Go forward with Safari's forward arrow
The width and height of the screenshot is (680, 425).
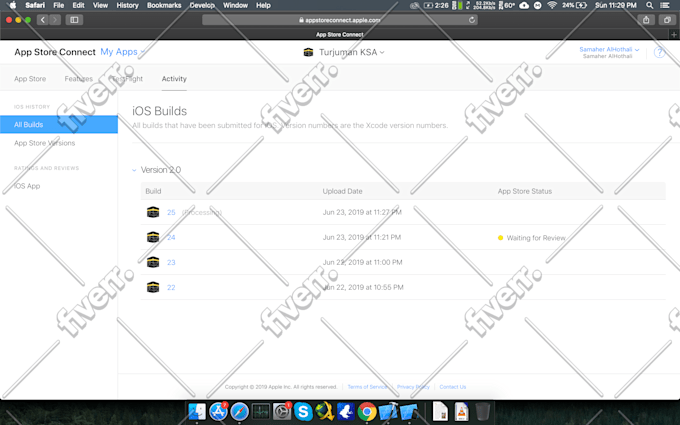pyautogui.click(x=55, y=20)
